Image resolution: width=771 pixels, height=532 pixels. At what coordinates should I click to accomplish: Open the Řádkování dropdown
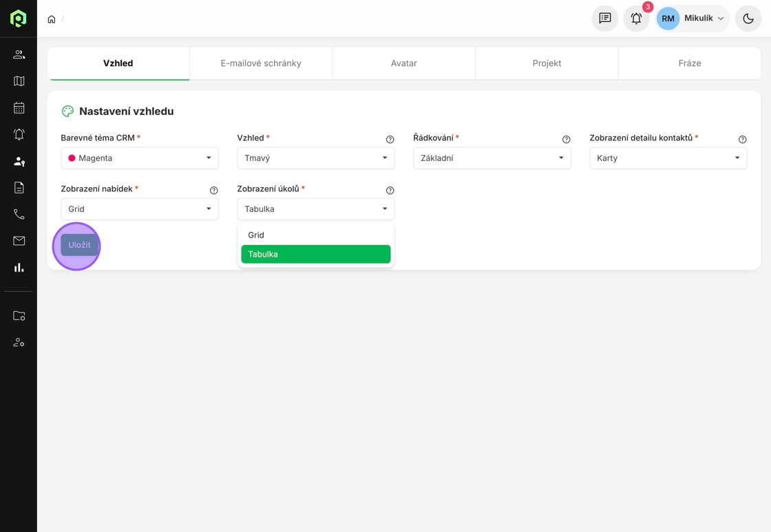click(492, 158)
